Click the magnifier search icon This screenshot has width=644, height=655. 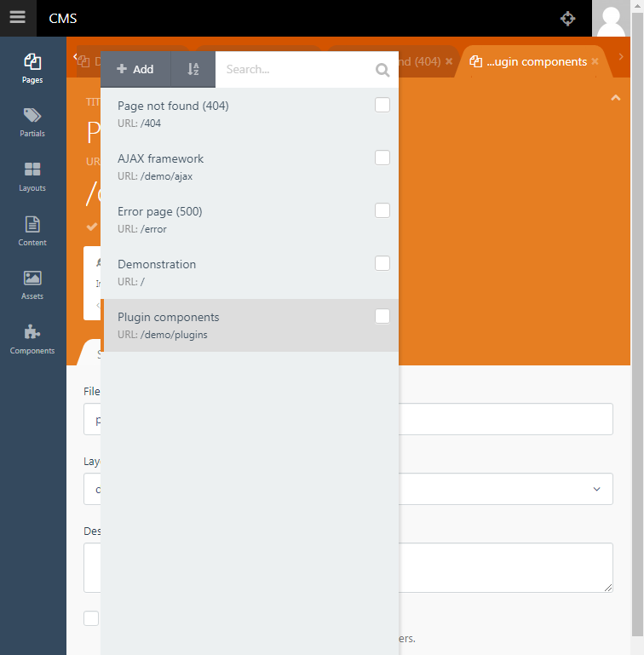click(x=382, y=70)
